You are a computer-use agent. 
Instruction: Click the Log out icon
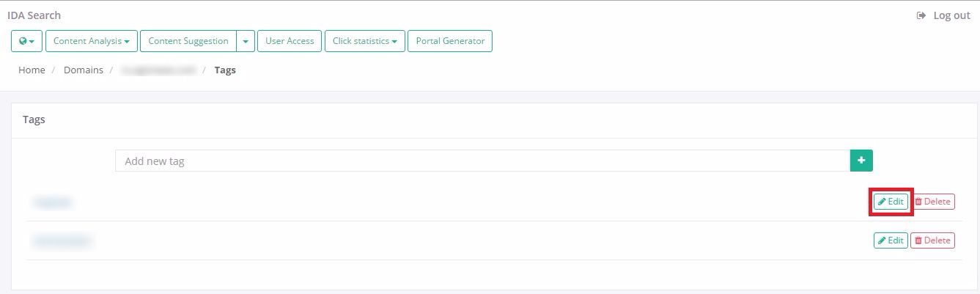[x=921, y=15]
